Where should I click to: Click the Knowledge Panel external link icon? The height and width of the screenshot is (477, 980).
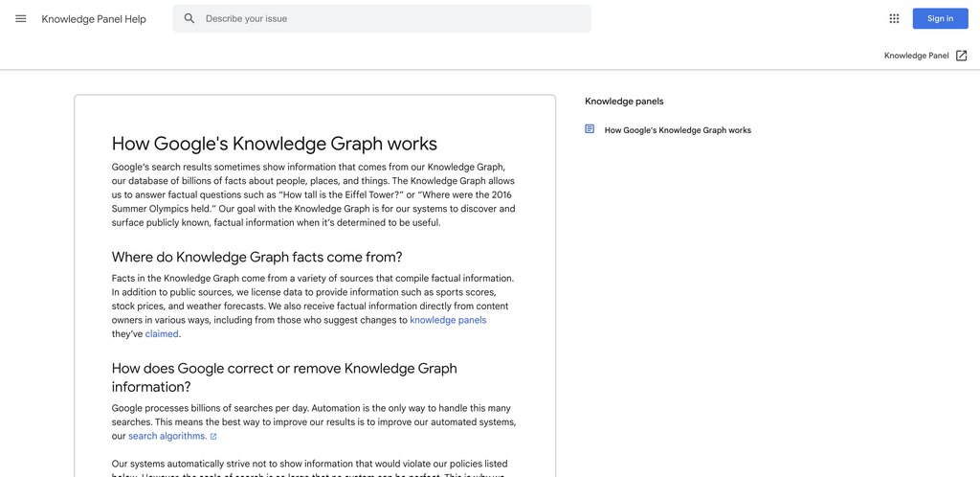(x=962, y=56)
